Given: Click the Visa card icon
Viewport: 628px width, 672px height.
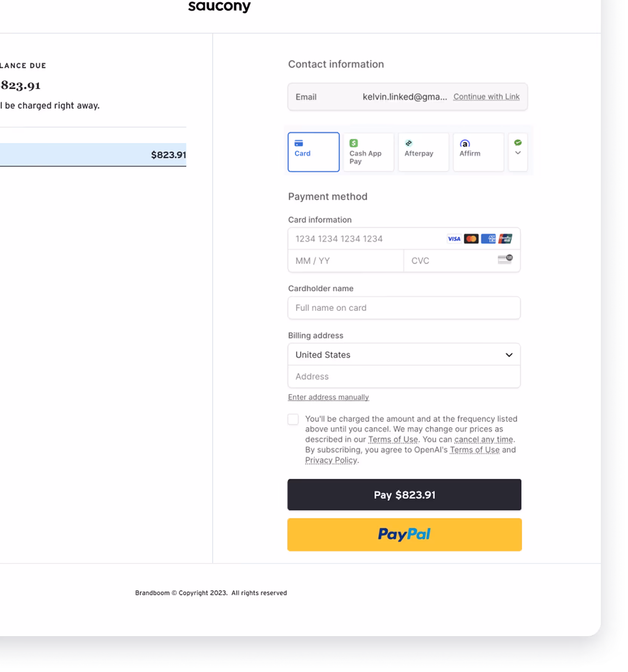Looking at the screenshot, I should tap(454, 238).
